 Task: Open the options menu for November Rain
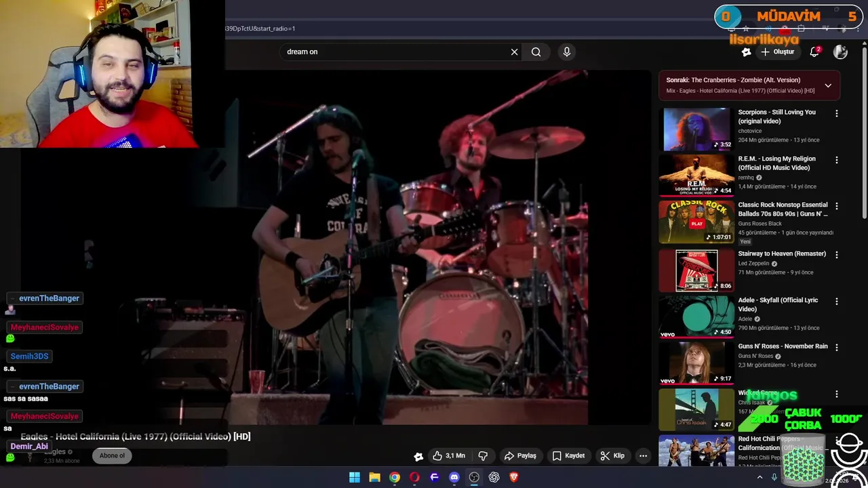(836, 347)
